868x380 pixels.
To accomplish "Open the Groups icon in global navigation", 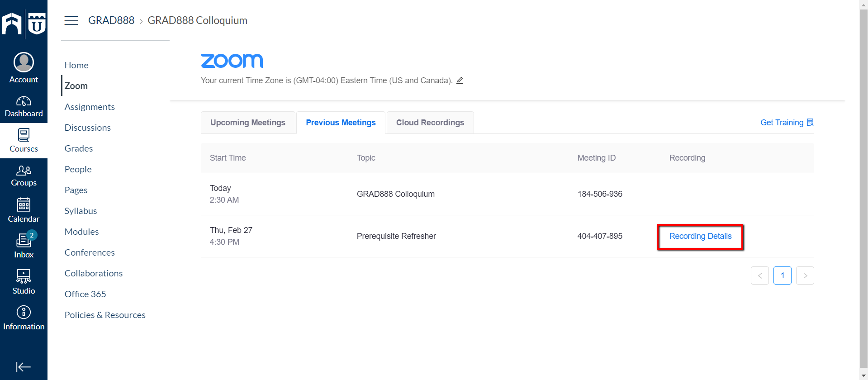I will click(x=24, y=171).
